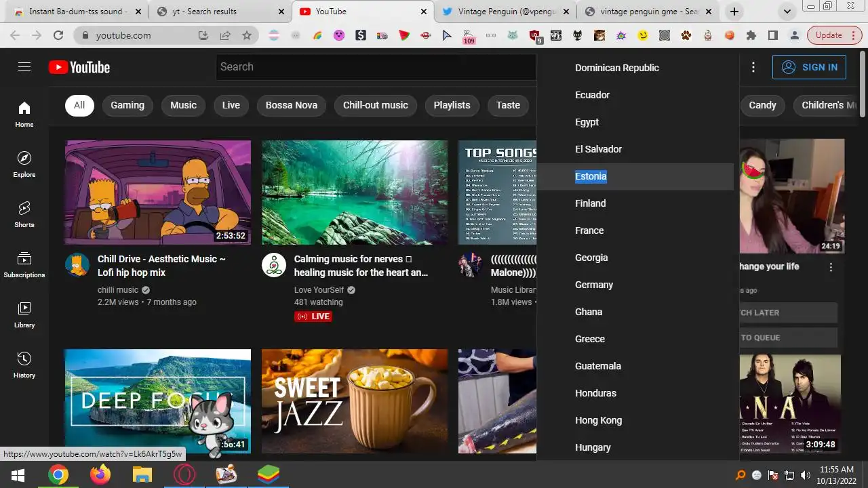The width and height of the screenshot is (868, 488).
Task: Choose France from the location list
Action: point(635,230)
